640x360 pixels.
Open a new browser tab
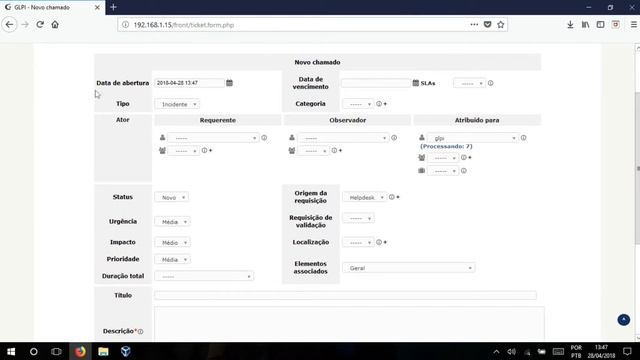pos(113,7)
